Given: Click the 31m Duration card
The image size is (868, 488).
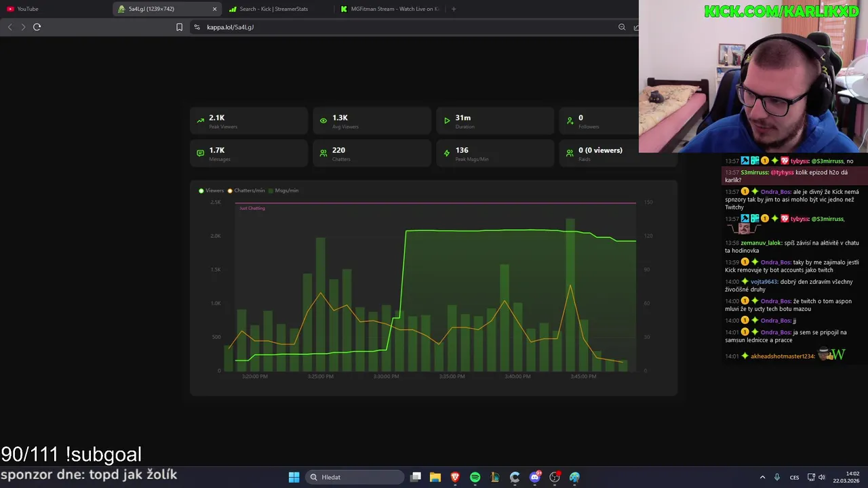Looking at the screenshot, I should [495, 121].
